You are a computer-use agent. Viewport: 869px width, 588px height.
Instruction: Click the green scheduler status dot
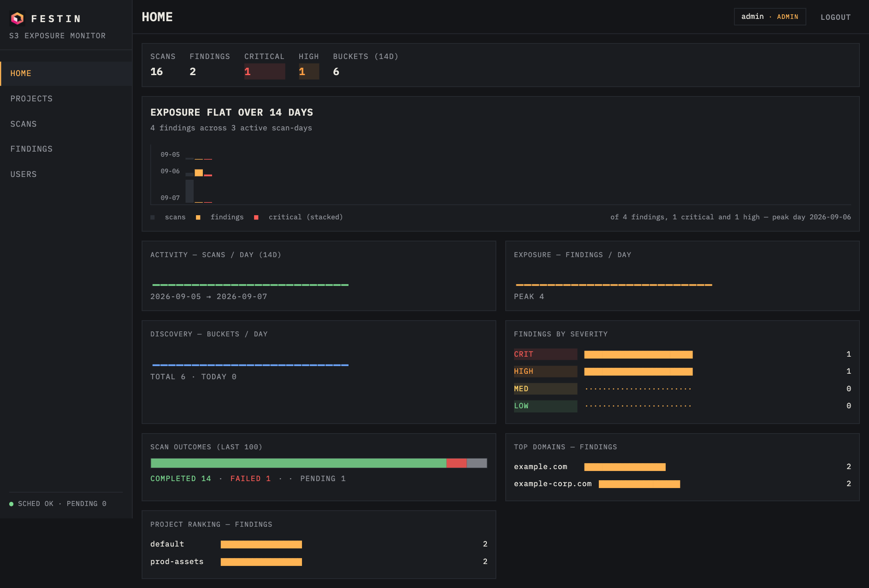(11, 504)
